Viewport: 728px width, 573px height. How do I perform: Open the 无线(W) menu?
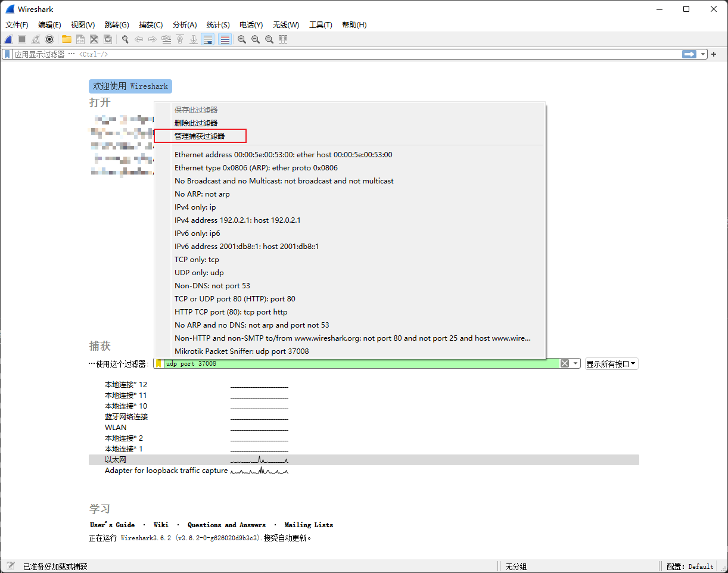pyautogui.click(x=286, y=25)
